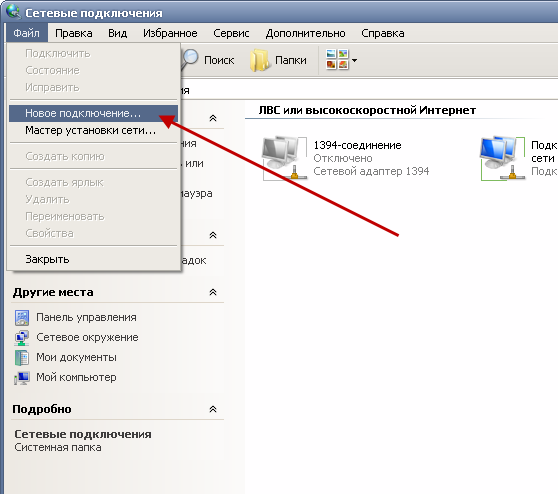Open the My Documents icon

click(22, 357)
